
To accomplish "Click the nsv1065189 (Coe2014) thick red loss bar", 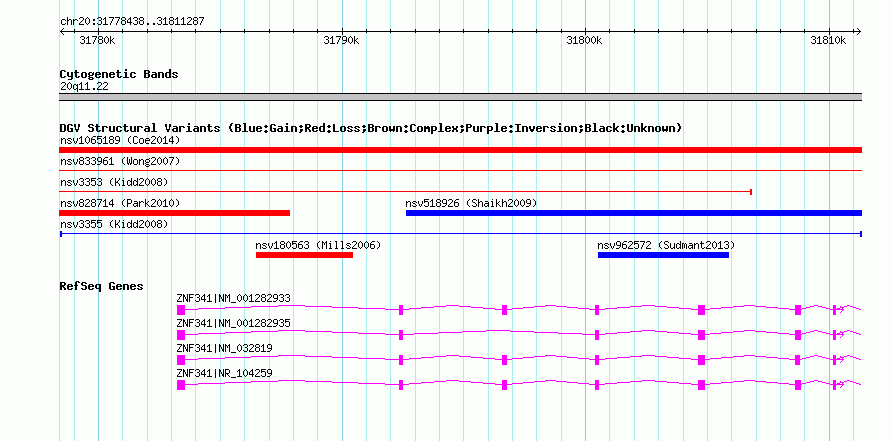I will pos(460,150).
